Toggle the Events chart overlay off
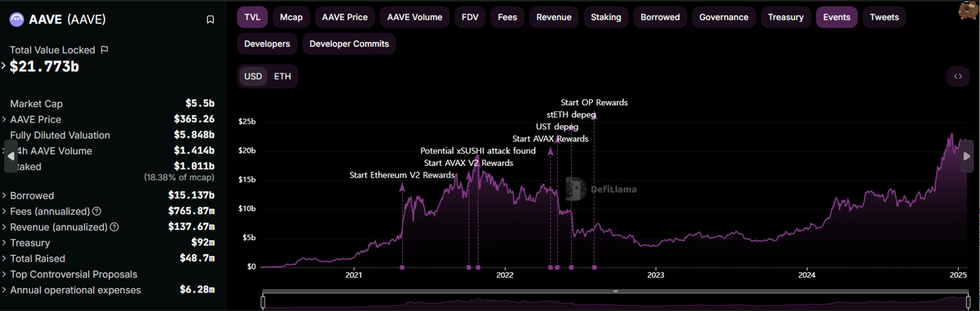This screenshot has width=980, height=311. [836, 17]
